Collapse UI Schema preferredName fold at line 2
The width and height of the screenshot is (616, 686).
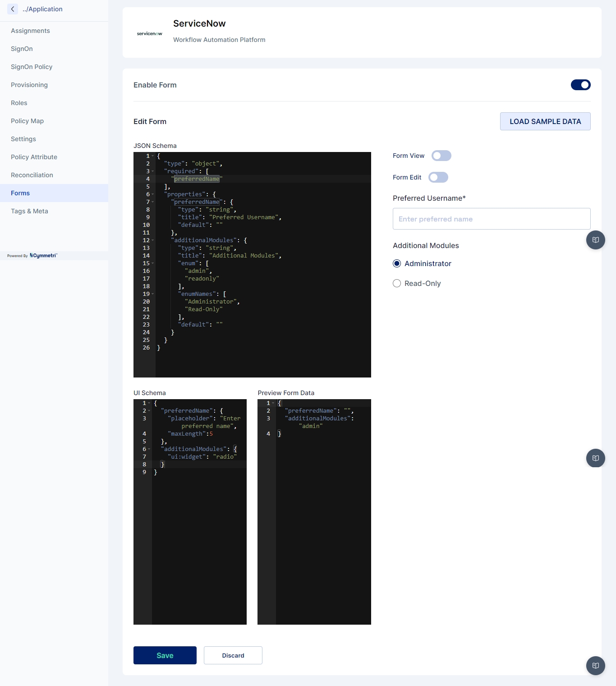pos(149,411)
